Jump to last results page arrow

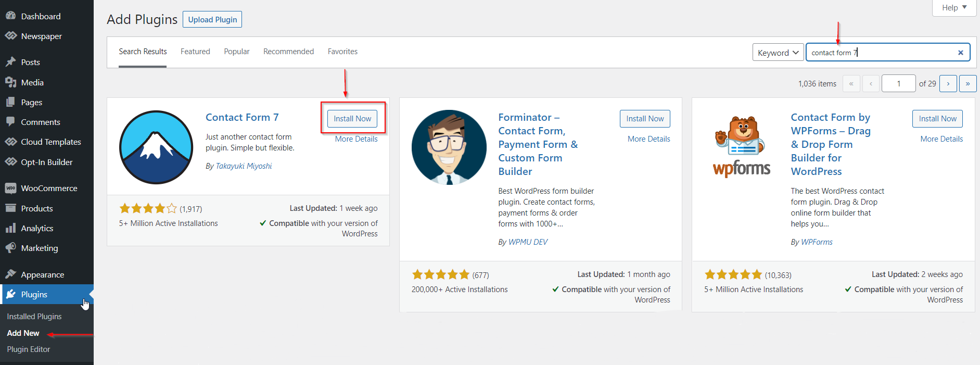(x=968, y=83)
